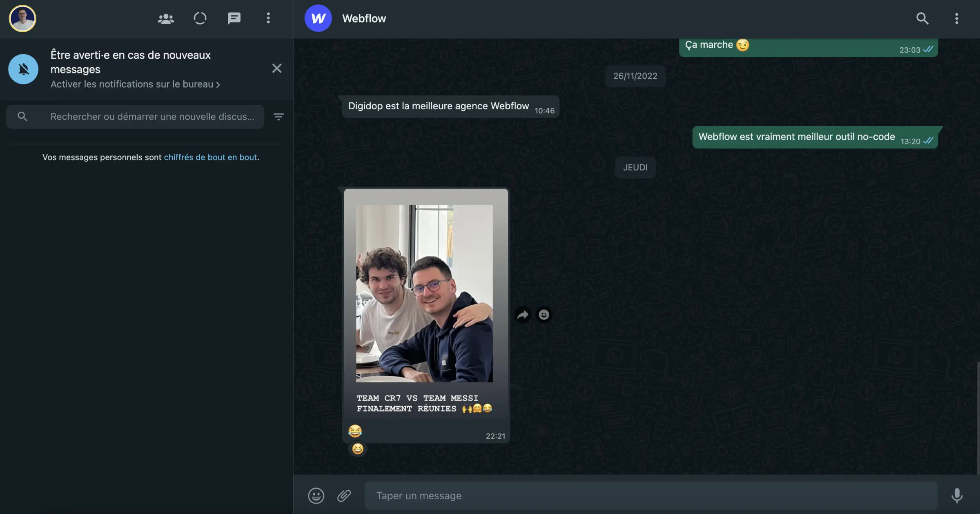This screenshot has height=514, width=980.
Task: Forward the photo message with the arrow icon
Action: tap(523, 315)
